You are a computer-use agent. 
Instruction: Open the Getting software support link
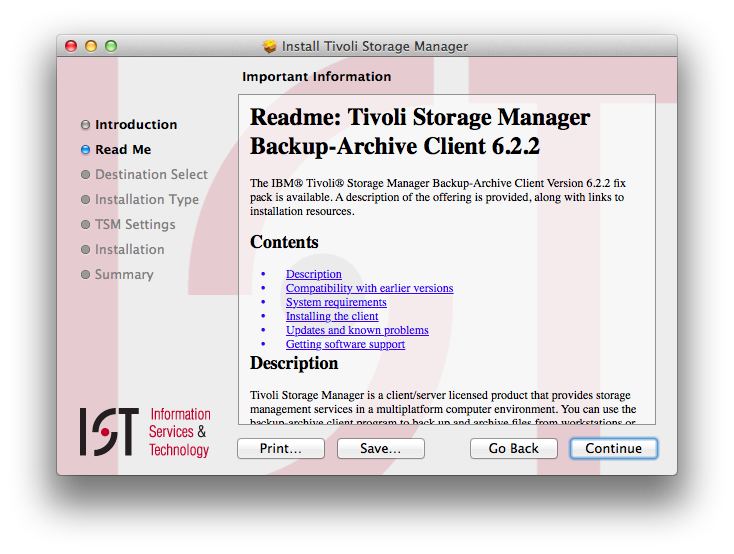click(x=345, y=344)
